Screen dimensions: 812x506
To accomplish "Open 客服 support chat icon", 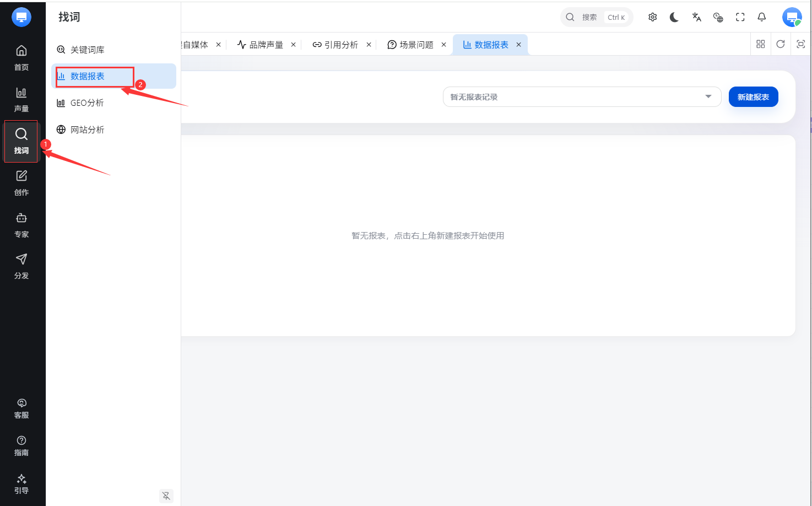I will [x=21, y=408].
